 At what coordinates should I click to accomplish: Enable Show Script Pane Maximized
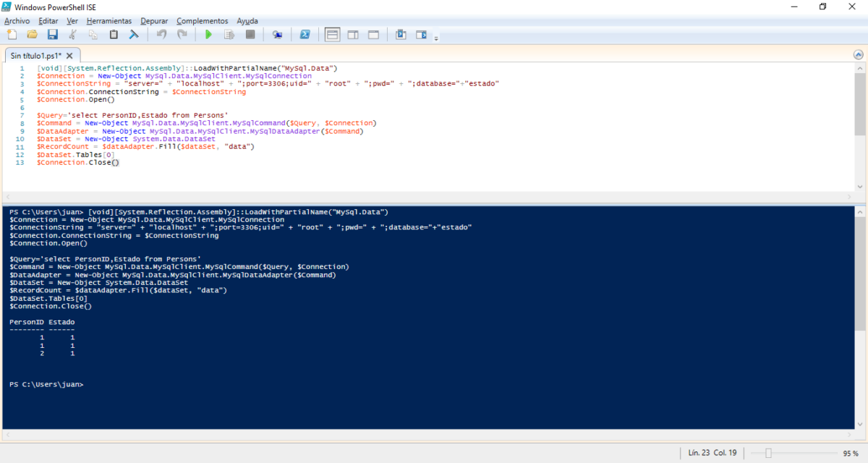(373, 34)
